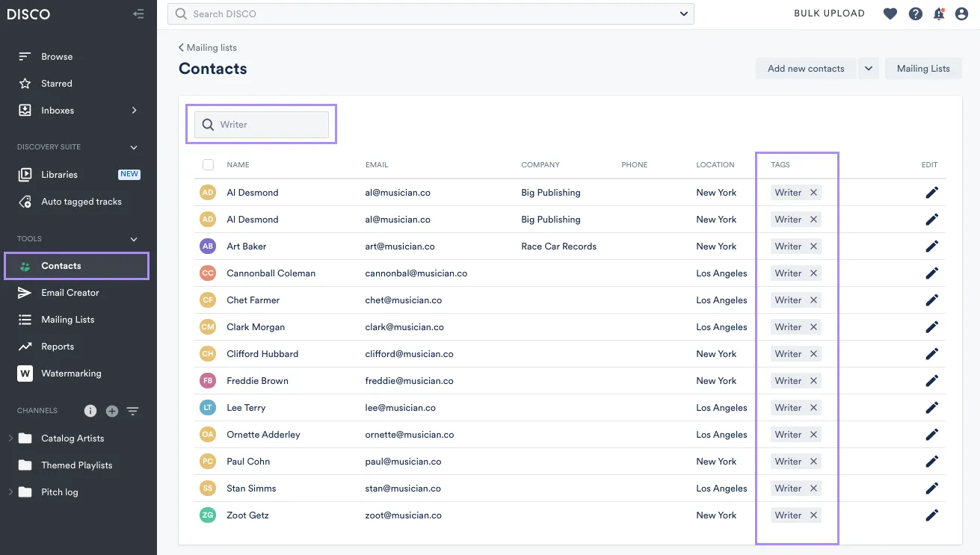The height and width of the screenshot is (555, 980).
Task: Expand the Catalog Artists folder
Action: [11, 438]
